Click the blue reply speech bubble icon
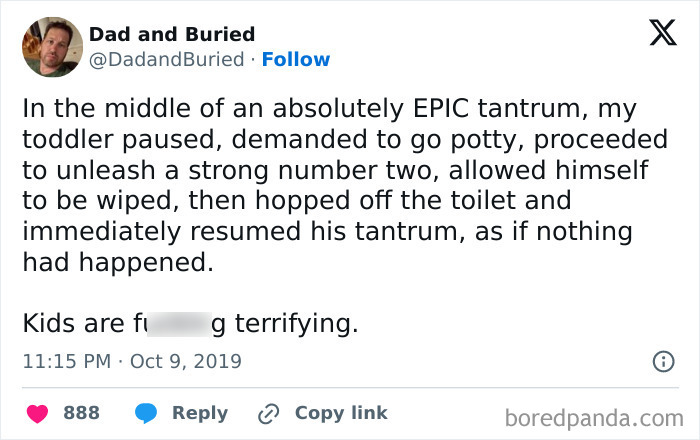This screenshot has height=440, width=700. coord(146,413)
